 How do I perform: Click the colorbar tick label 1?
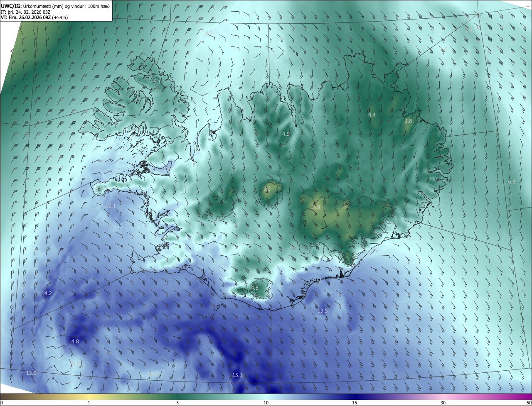click(89, 403)
